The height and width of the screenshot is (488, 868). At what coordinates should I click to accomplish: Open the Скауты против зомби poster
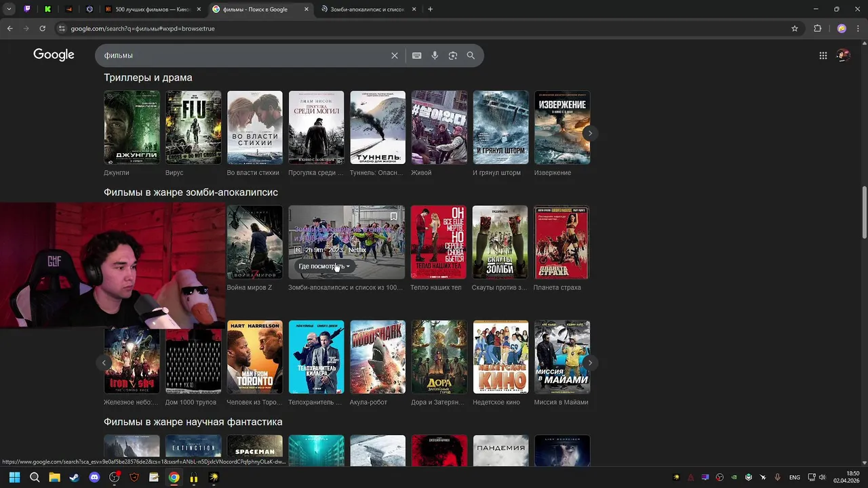(500, 242)
